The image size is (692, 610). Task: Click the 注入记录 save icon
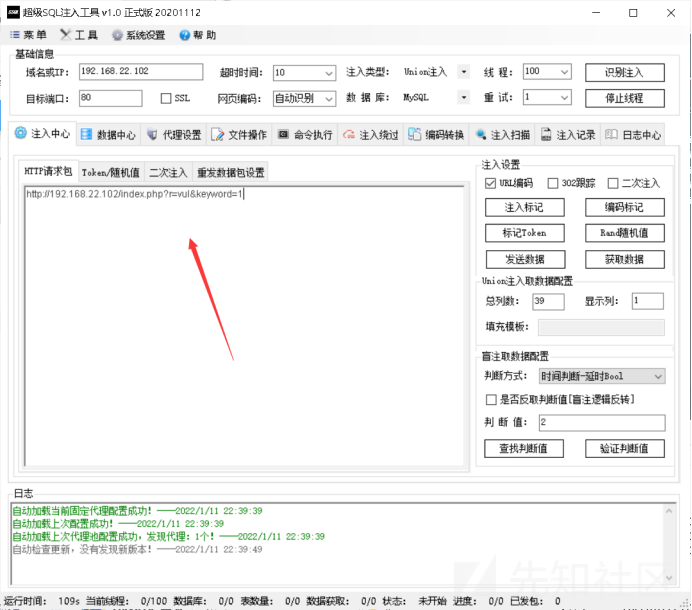[x=546, y=135]
